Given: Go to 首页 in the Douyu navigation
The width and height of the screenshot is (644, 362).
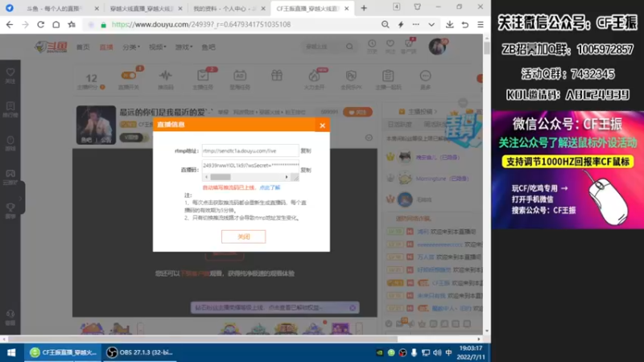Looking at the screenshot, I should coord(83,47).
